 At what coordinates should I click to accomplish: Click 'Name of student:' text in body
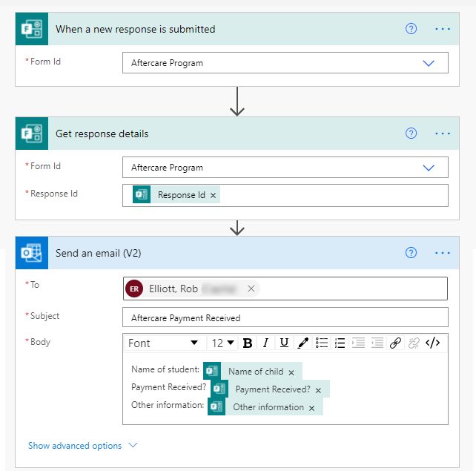pyautogui.click(x=165, y=369)
